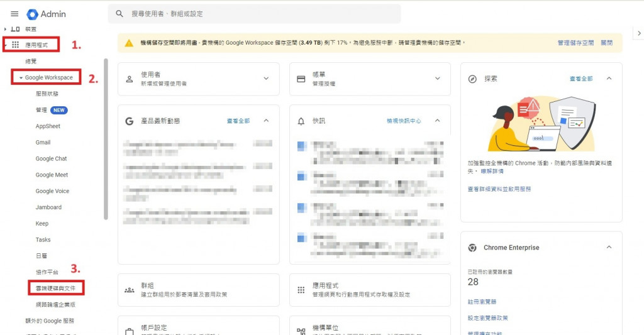Viewport: 644px width, 335px height.
Task: Click the search magnifier icon
Action: tap(119, 14)
